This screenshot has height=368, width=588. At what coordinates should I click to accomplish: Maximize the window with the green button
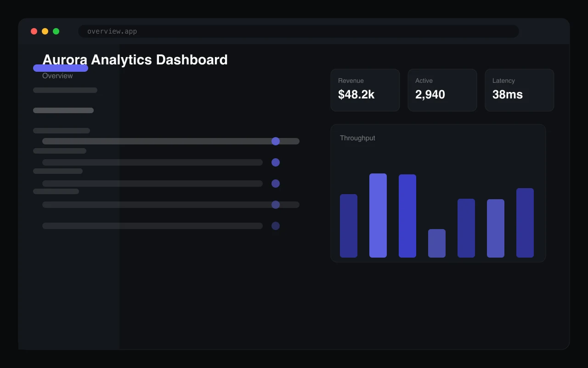pyautogui.click(x=56, y=31)
